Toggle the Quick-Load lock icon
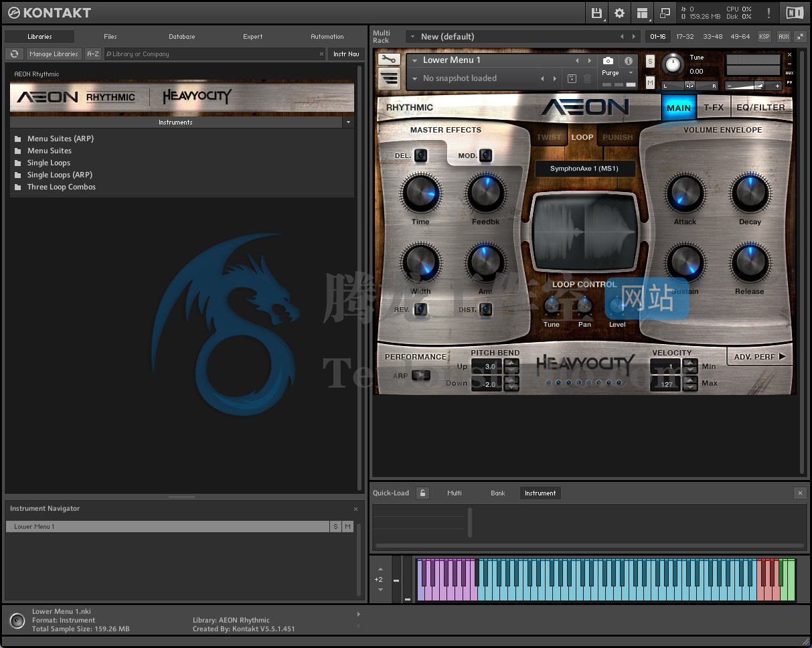 [x=422, y=493]
